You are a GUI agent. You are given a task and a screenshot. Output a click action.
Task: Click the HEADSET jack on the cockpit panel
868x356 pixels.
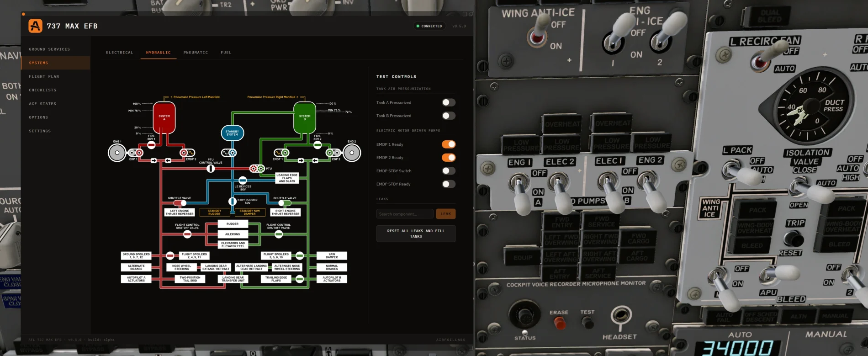(x=621, y=315)
